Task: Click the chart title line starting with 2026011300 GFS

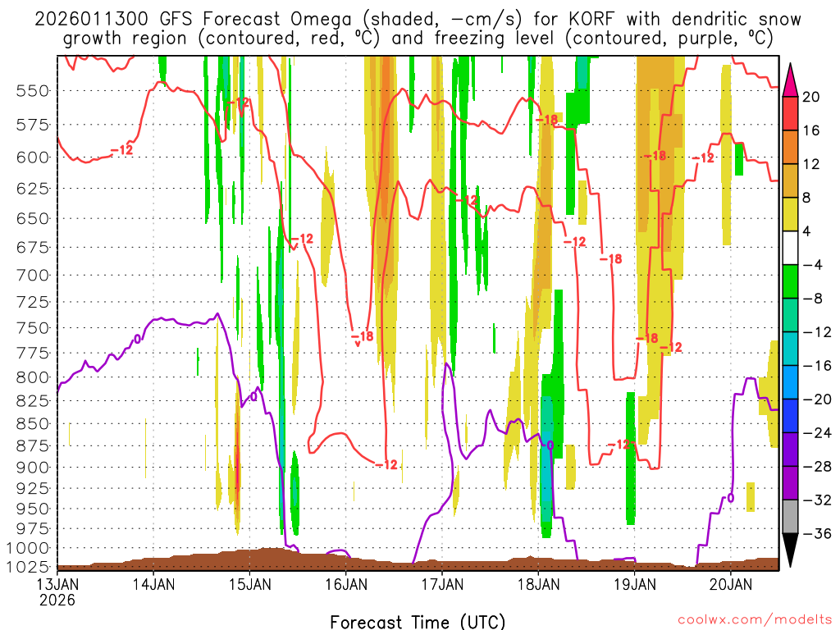Action: (x=418, y=20)
